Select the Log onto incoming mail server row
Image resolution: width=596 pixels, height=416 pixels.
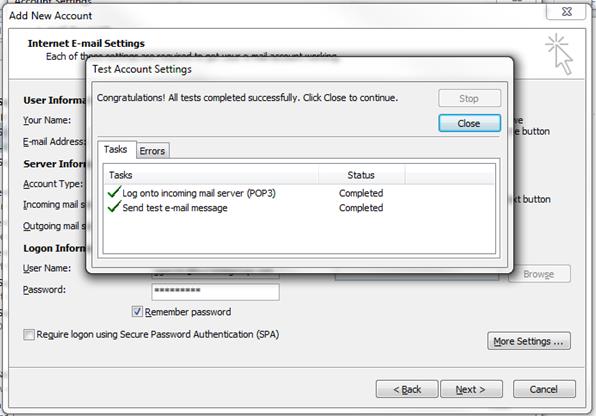[x=299, y=193]
